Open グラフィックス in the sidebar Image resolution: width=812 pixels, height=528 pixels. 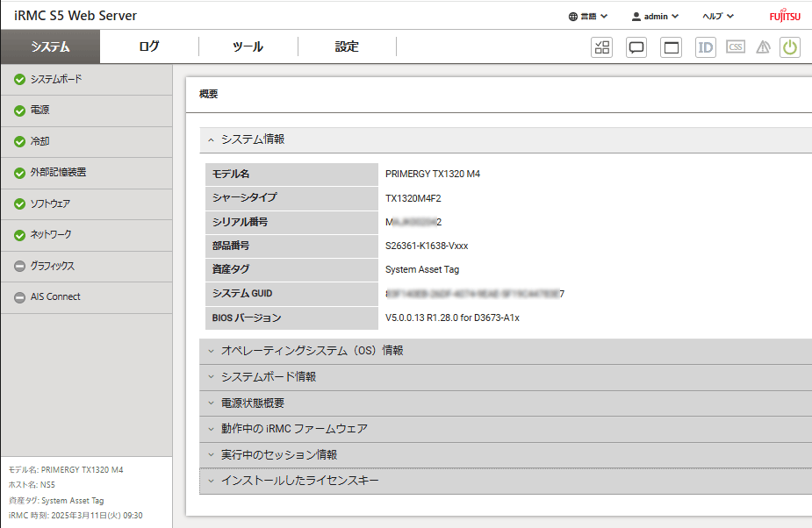[x=87, y=267]
